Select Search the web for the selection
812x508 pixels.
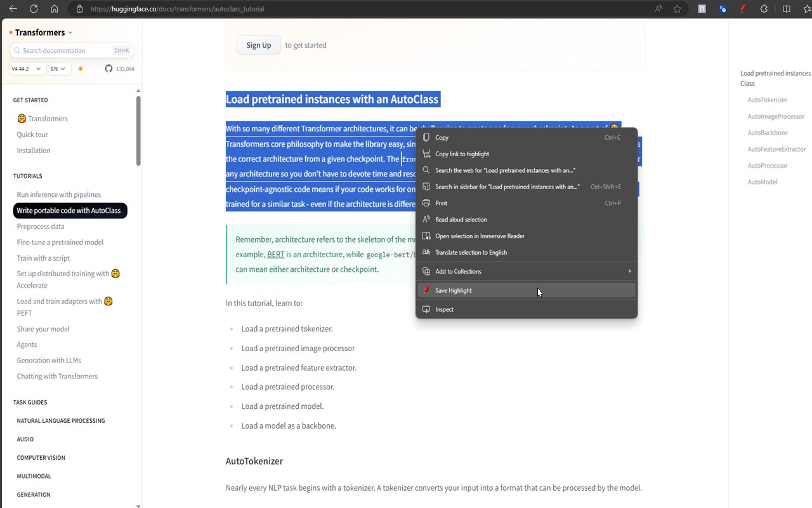coord(527,170)
